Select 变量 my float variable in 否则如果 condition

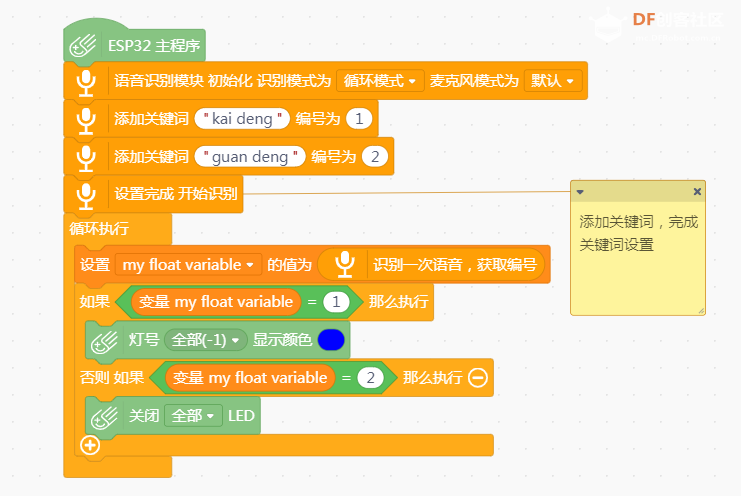coord(250,378)
